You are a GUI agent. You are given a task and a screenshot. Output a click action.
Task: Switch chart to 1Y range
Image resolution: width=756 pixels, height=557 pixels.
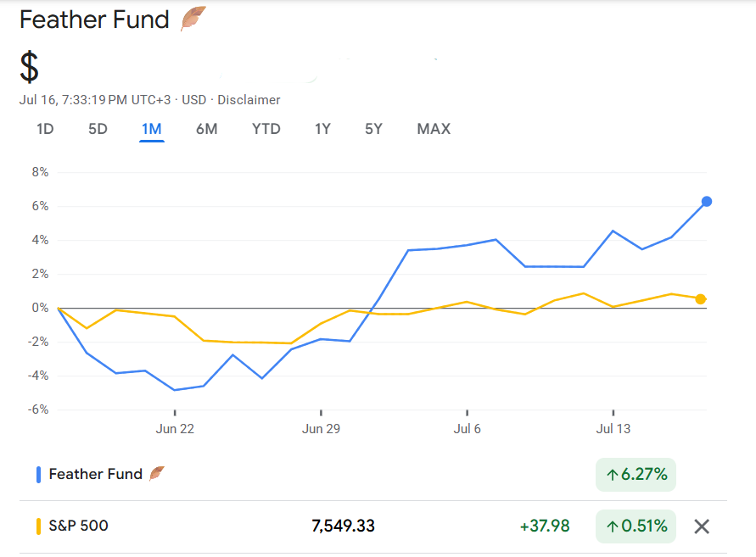point(322,129)
